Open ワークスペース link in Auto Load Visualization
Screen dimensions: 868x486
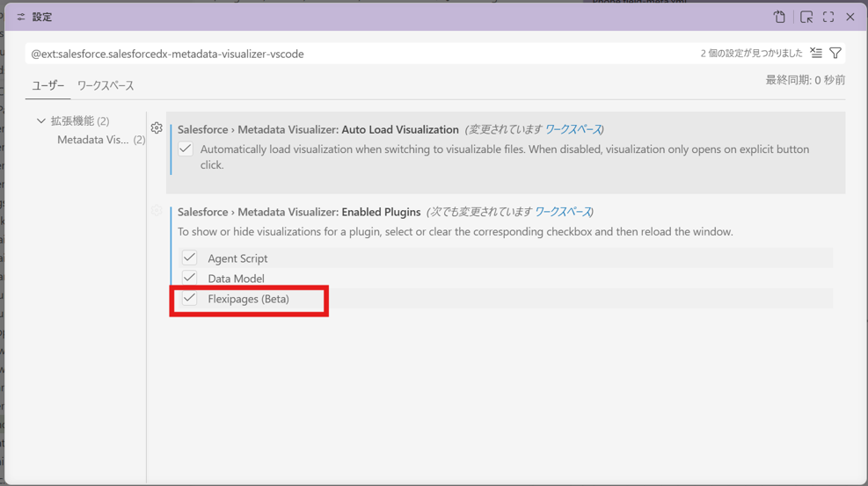pyautogui.click(x=573, y=129)
